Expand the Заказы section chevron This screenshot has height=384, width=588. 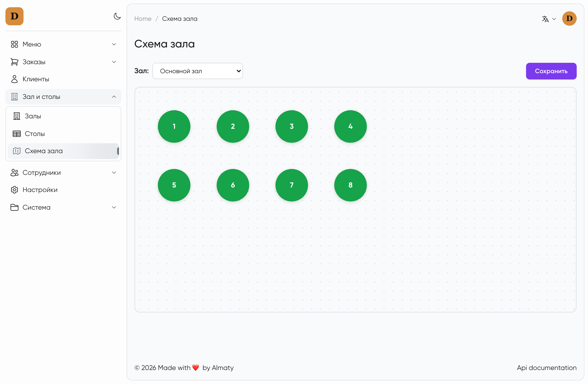pyautogui.click(x=114, y=62)
